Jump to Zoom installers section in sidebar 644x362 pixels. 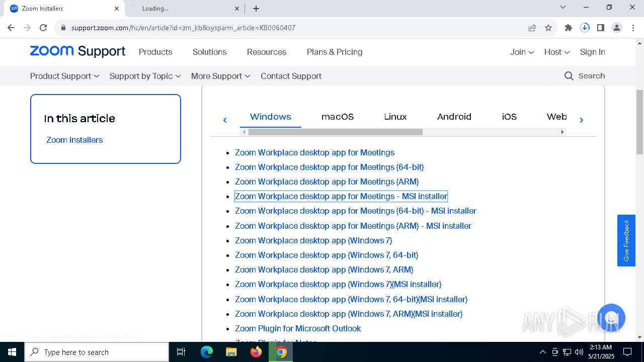74,140
